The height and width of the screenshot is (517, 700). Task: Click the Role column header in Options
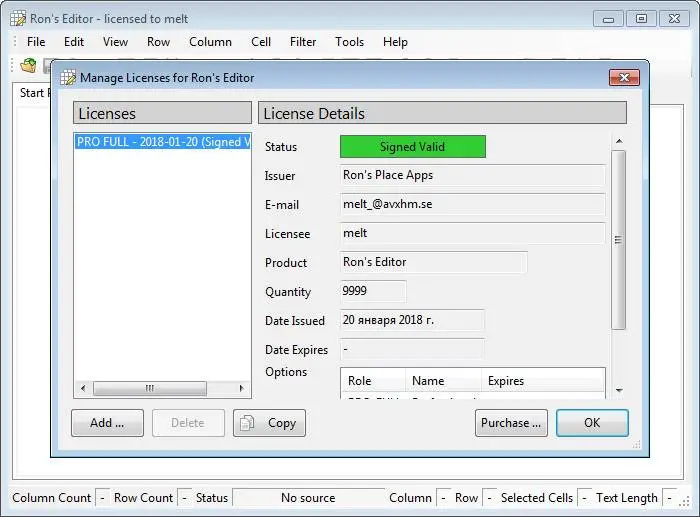click(373, 381)
